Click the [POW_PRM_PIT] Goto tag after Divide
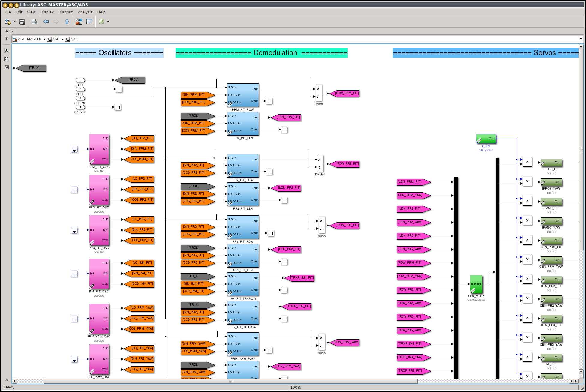This screenshot has width=586, height=392. point(344,93)
